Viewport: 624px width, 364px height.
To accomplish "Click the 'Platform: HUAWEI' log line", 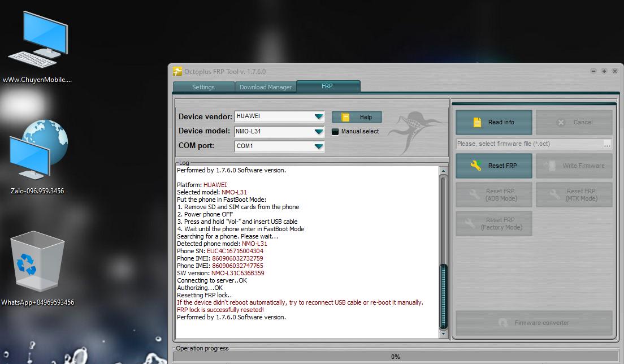I will (x=202, y=185).
